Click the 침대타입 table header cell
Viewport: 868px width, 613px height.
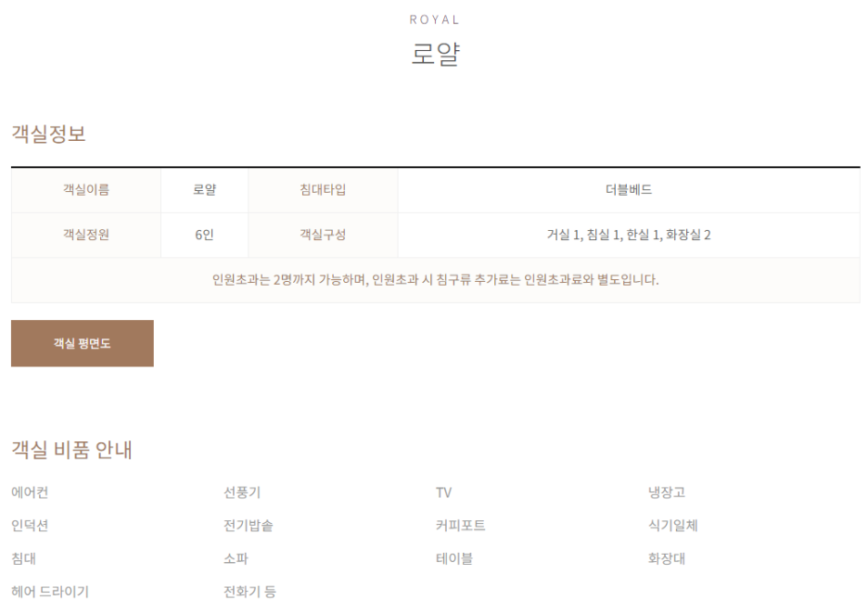323,190
